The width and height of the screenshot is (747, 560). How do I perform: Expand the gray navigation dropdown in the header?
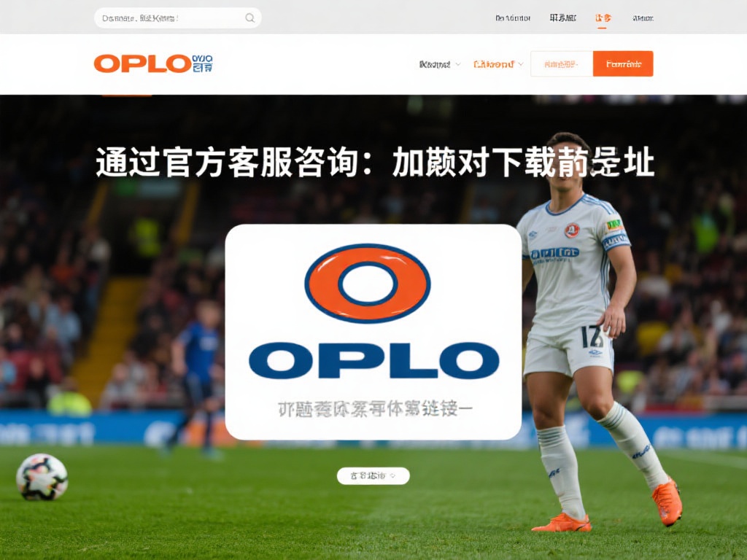pyautogui.click(x=439, y=64)
